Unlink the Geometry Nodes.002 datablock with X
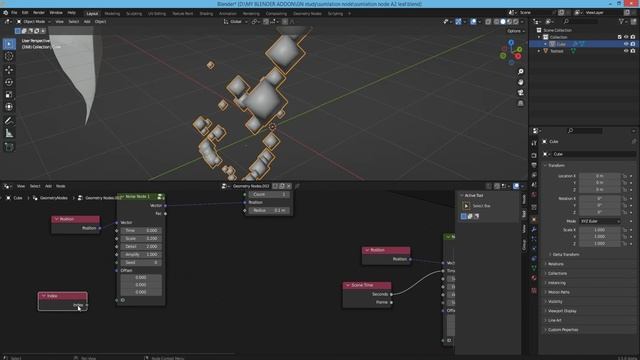This screenshot has width=640, height=360. pos(289,186)
